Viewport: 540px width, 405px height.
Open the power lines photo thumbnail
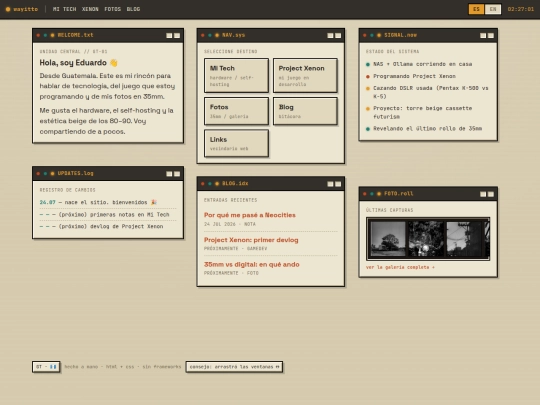(464, 239)
